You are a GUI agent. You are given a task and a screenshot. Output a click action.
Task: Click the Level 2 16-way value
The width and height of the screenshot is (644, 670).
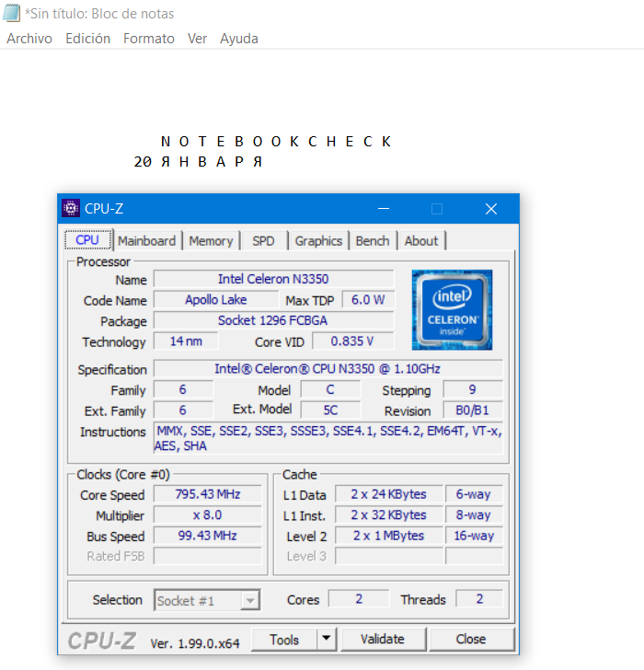(474, 536)
